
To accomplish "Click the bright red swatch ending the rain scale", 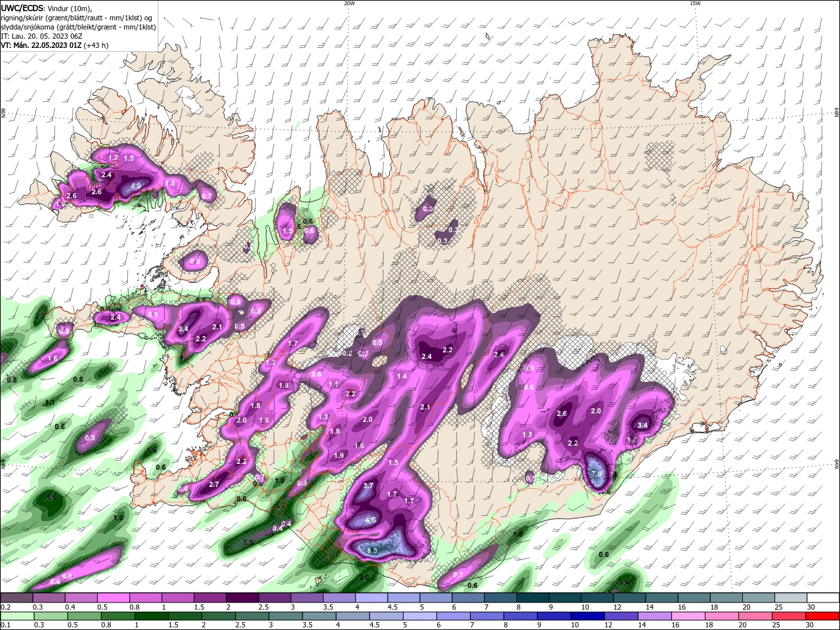I will [x=823, y=616].
